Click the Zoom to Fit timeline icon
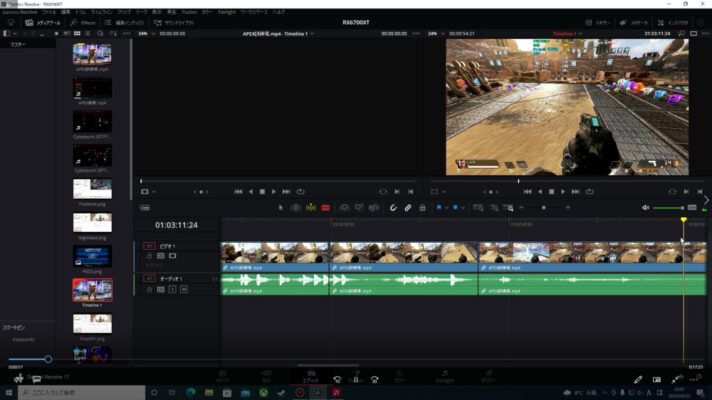The width and height of the screenshot is (712, 400). [x=478, y=207]
